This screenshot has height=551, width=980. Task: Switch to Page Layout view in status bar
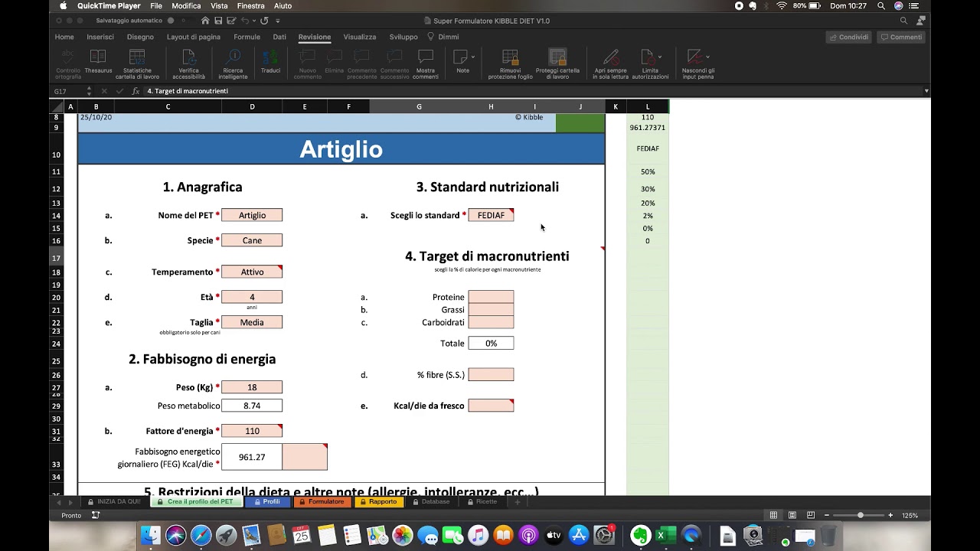pos(792,515)
